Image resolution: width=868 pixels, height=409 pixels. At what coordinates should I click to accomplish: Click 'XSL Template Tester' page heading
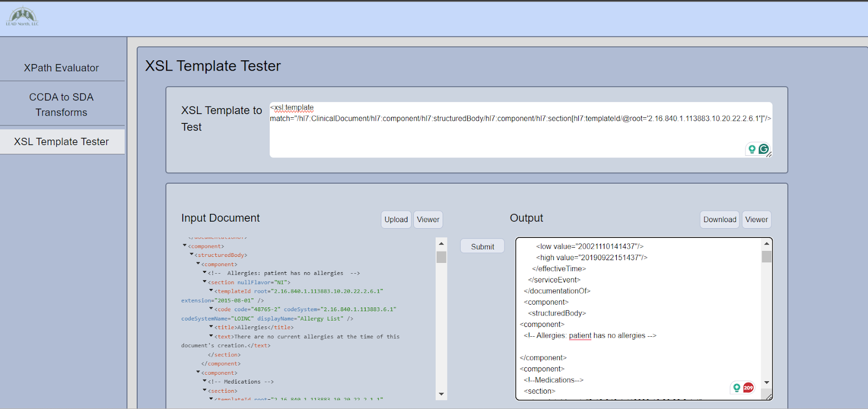tap(213, 66)
